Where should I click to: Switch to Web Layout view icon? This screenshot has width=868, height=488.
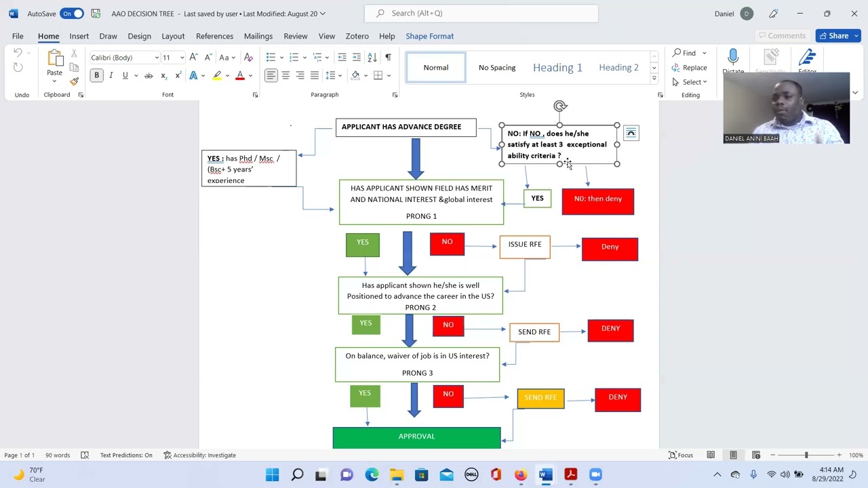click(756, 455)
